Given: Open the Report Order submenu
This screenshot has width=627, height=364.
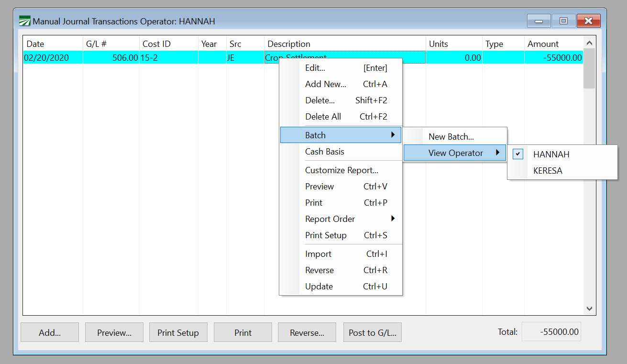Looking at the screenshot, I should coord(330,219).
